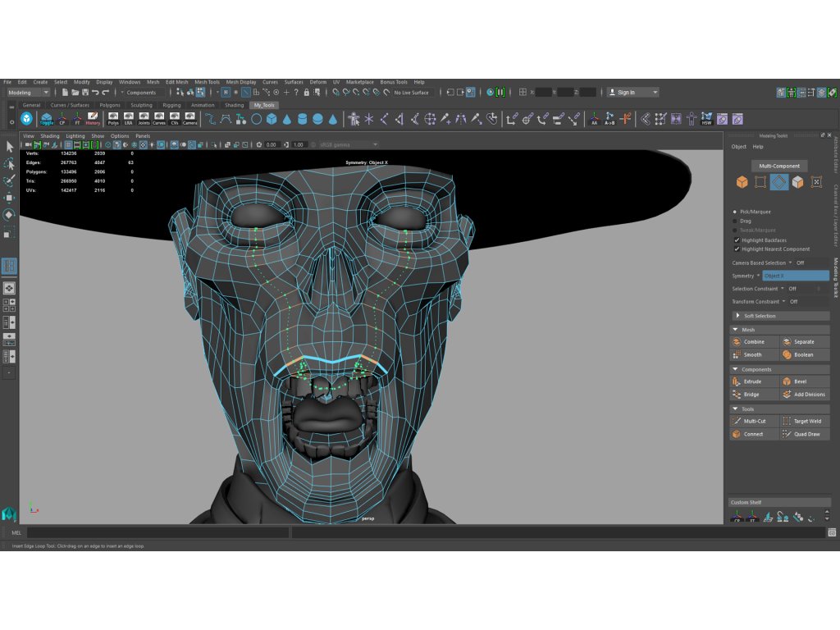Image resolution: width=840 pixels, height=630 pixels.
Task: Uncheck Highlight Backfaces checkbox
Action: [x=737, y=240]
